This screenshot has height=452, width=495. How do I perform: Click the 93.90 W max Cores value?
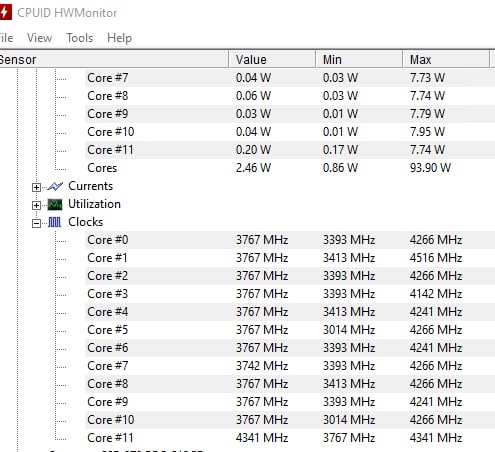(x=430, y=168)
